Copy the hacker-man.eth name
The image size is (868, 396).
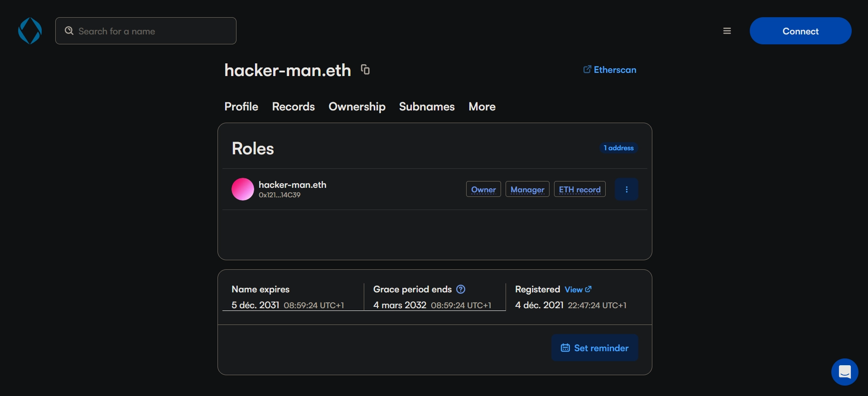pyautogui.click(x=365, y=70)
